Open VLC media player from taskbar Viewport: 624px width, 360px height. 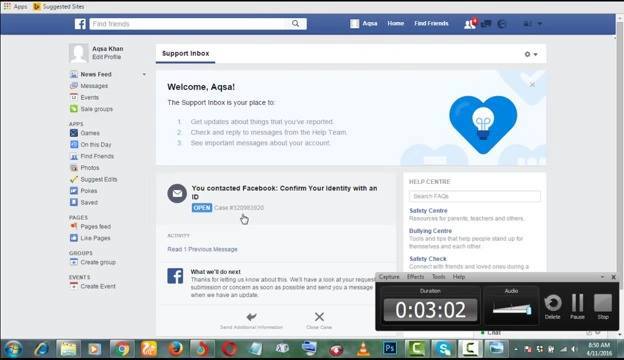click(363, 349)
